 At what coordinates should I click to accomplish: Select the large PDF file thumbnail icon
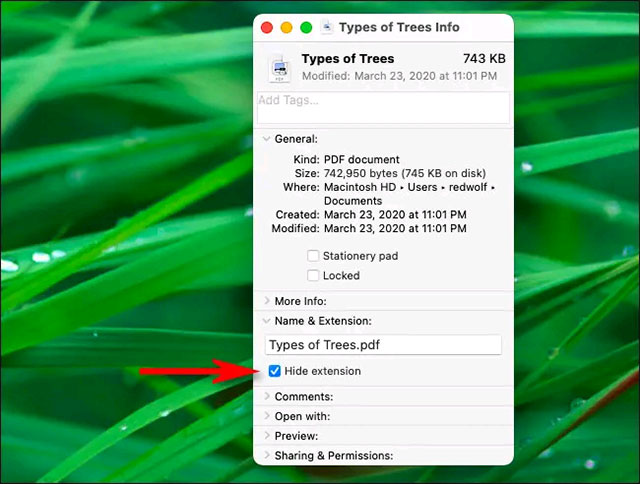click(x=280, y=69)
